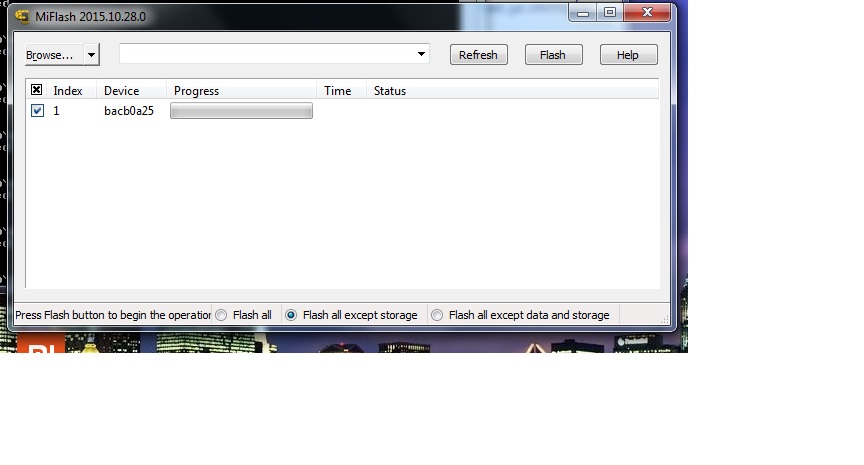
Task: Close the MiFlash window
Action: pos(647,13)
